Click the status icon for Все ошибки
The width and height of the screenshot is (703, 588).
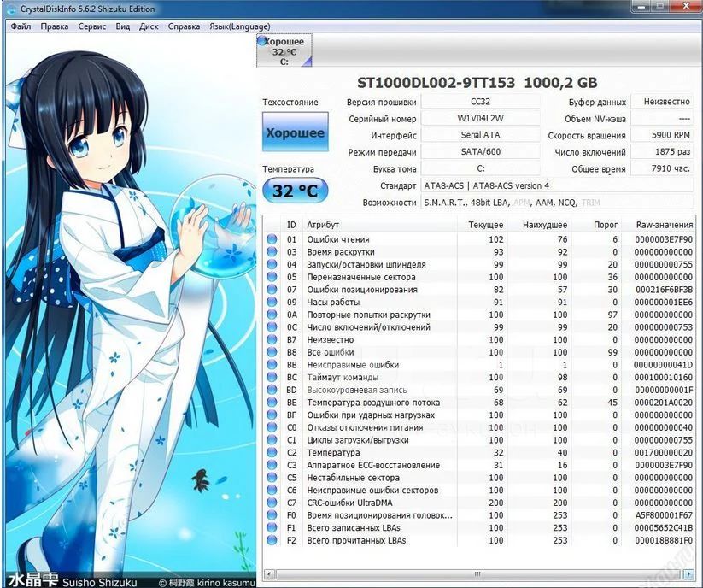[x=272, y=352]
